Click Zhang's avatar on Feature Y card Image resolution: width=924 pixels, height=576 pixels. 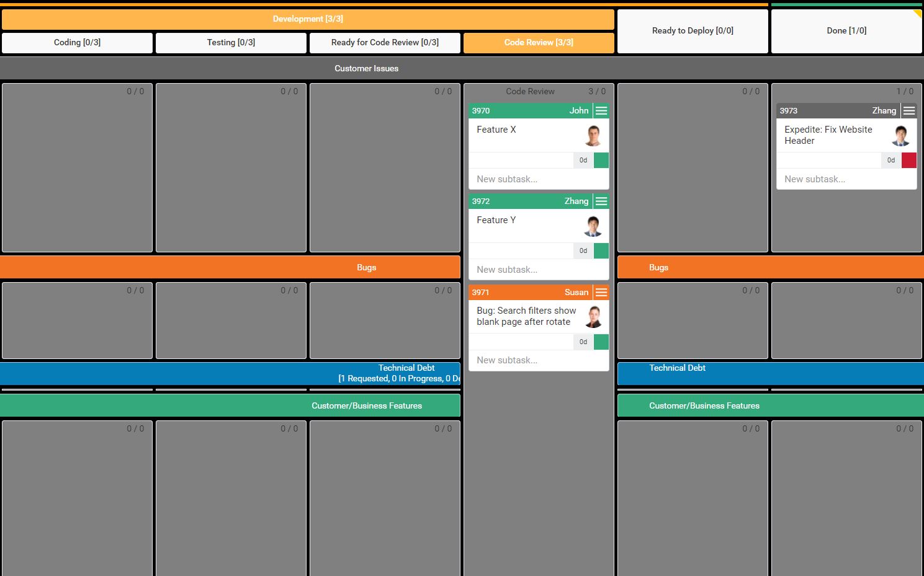[x=593, y=226]
